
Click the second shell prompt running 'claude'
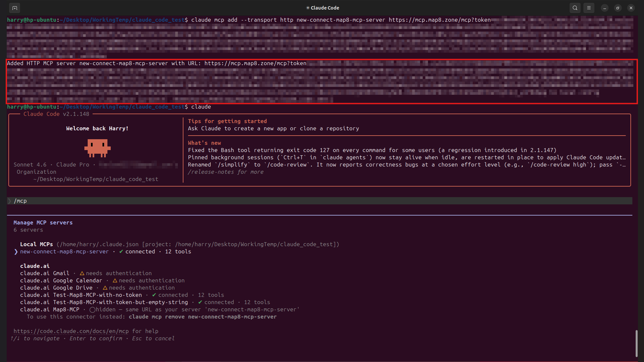click(x=109, y=107)
